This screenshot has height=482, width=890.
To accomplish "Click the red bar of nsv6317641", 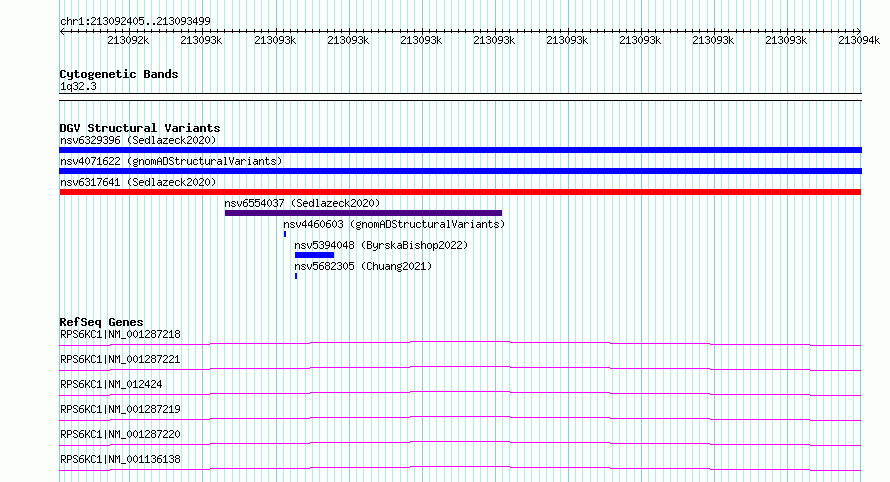I will [460, 192].
